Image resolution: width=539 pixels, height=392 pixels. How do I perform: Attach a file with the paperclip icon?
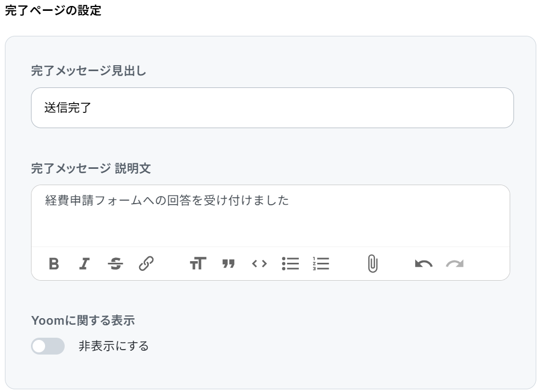373,264
